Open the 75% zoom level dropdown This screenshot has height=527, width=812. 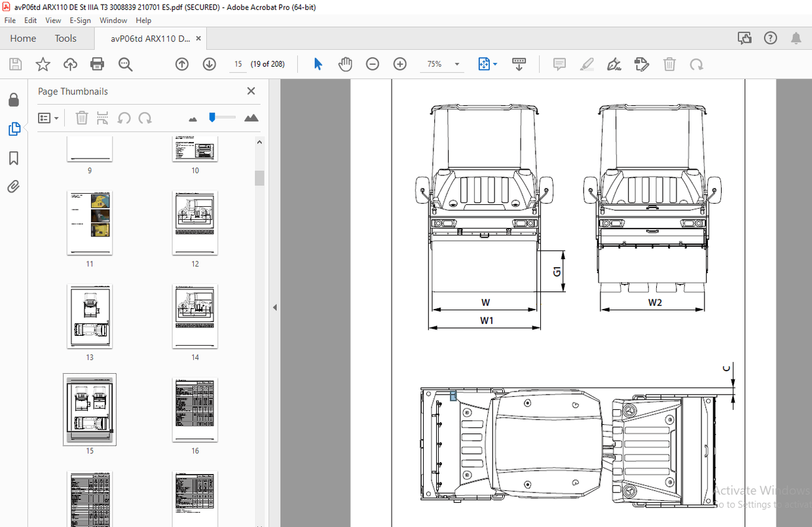[457, 64]
